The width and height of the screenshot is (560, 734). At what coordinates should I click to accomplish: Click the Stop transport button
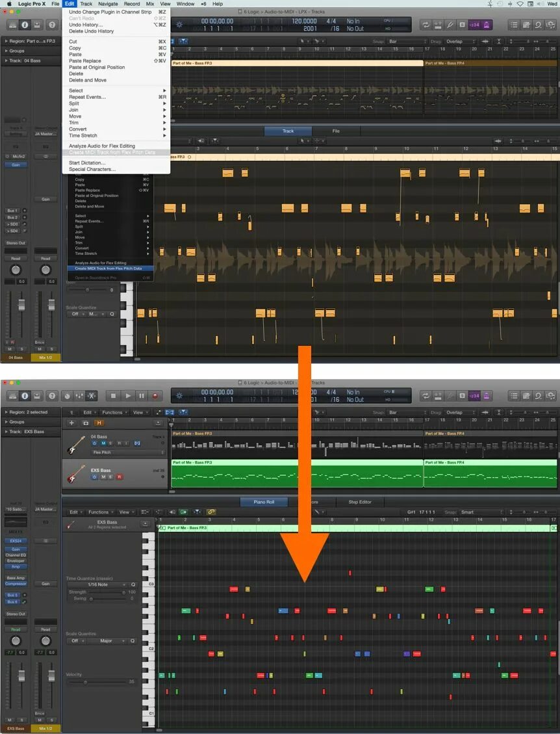pyautogui.click(x=113, y=396)
